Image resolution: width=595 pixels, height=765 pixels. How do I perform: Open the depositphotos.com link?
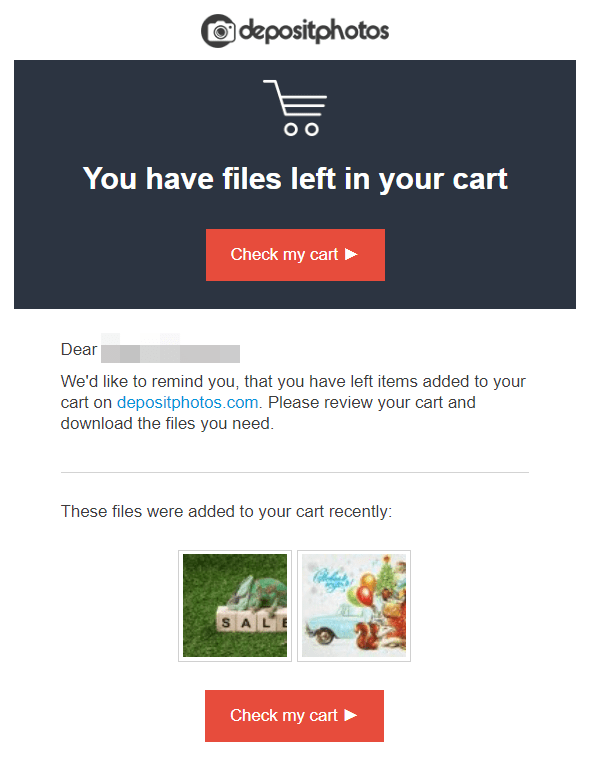pos(188,403)
